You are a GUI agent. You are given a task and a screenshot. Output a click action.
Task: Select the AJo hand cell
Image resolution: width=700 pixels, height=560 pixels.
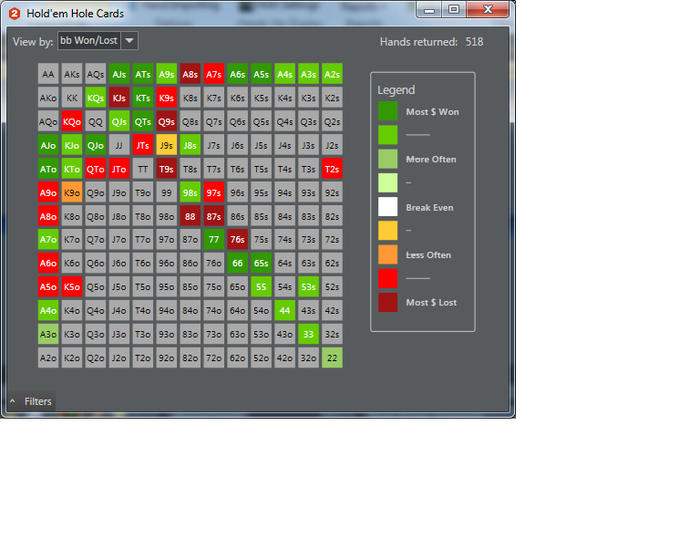(48, 145)
